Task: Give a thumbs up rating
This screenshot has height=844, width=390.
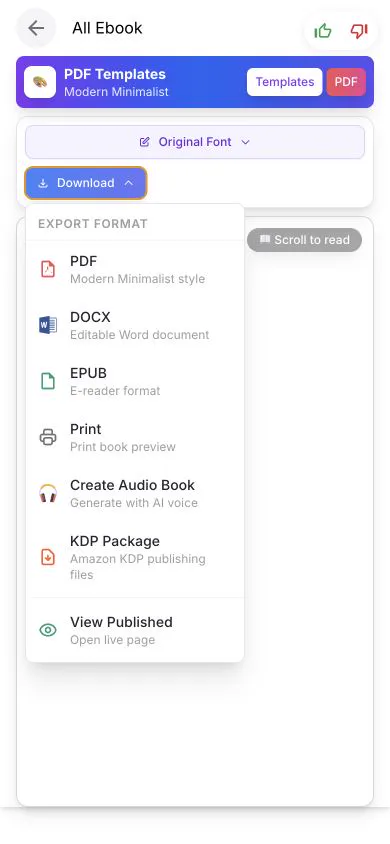Action: tap(323, 31)
